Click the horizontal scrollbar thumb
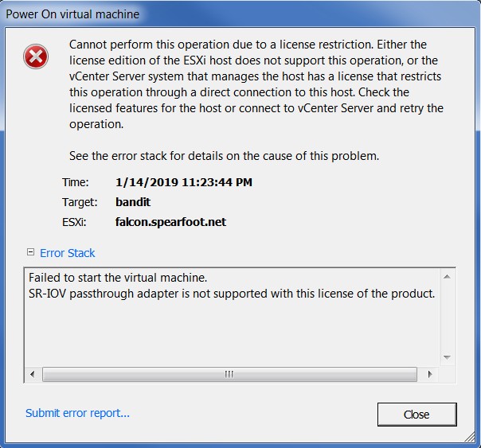This screenshot has height=448, width=481. point(229,373)
